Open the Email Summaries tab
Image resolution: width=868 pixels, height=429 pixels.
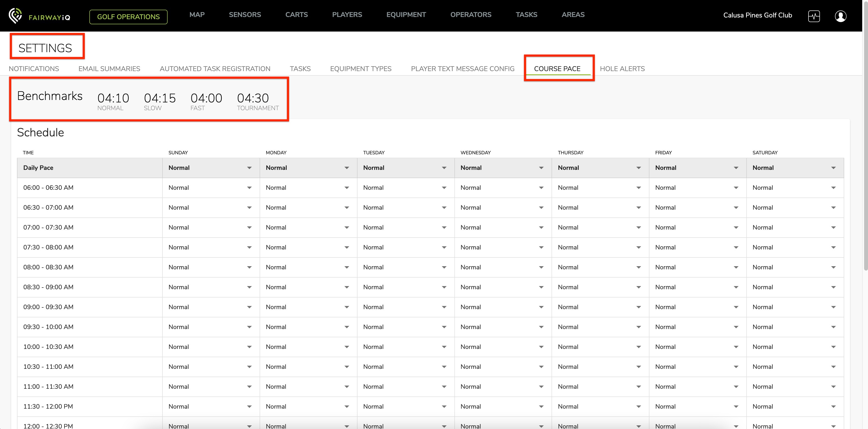[x=109, y=69]
